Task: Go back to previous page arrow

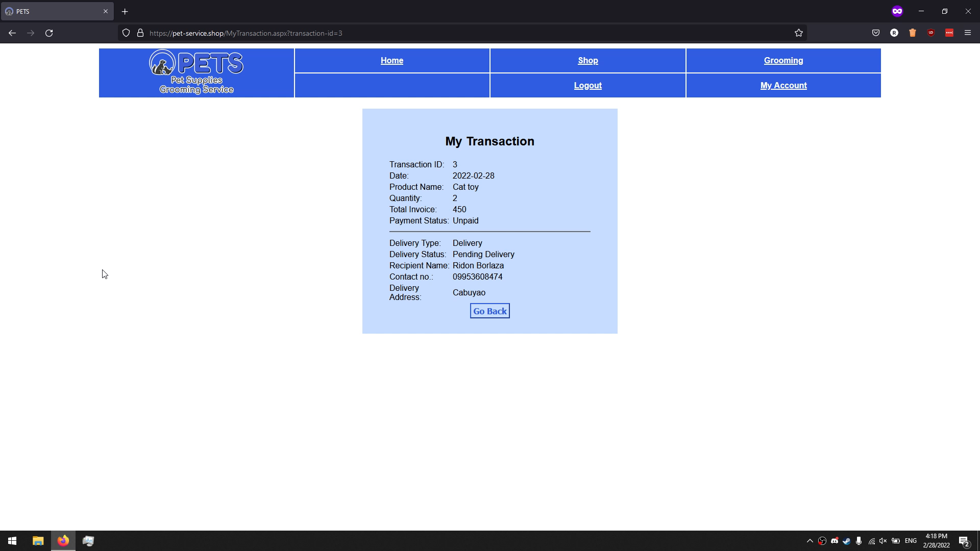Action: tap(12, 33)
